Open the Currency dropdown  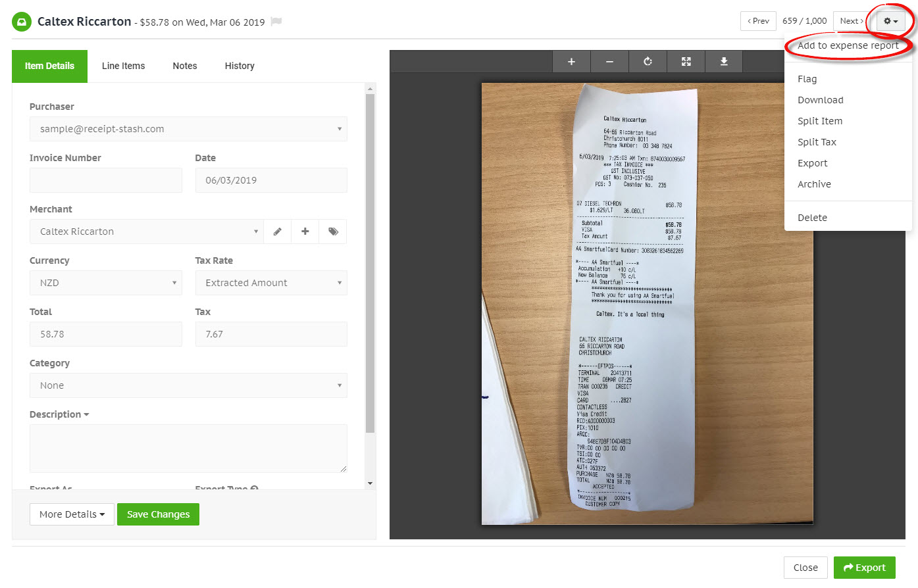[x=105, y=283]
